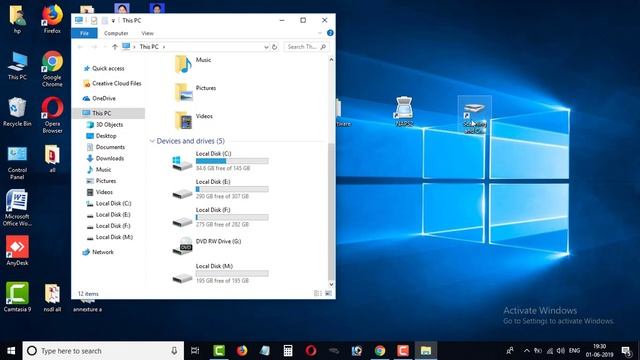Viewport: 640px width, 360px height.
Task: Switch to details view layout button
Action: point(318,293)
